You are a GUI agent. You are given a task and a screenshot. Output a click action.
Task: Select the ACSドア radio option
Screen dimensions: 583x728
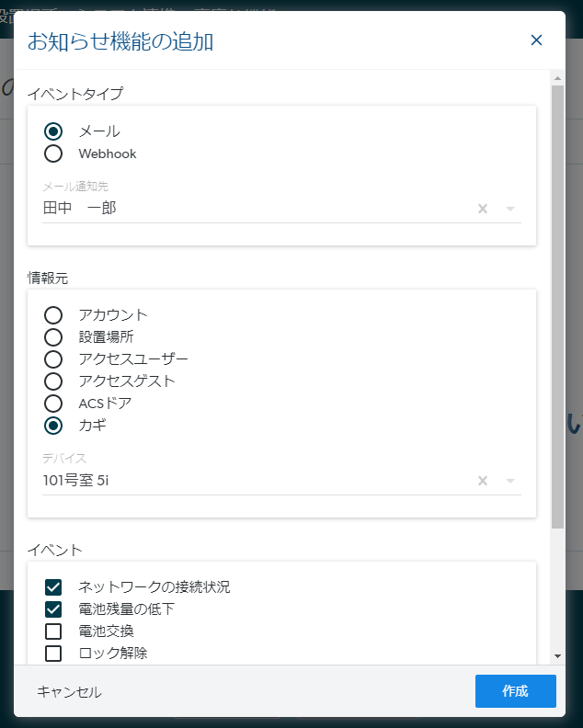(53, 404)
